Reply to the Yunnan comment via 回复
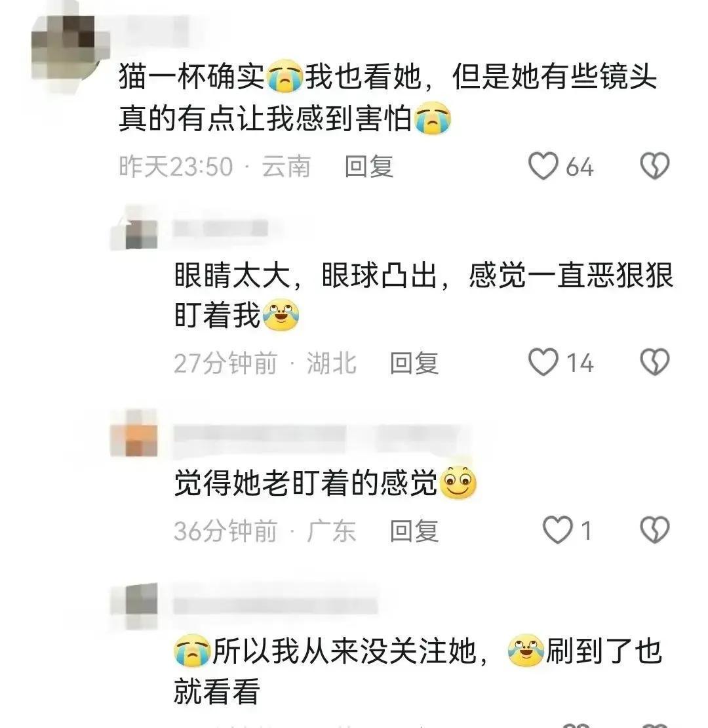 369,166
